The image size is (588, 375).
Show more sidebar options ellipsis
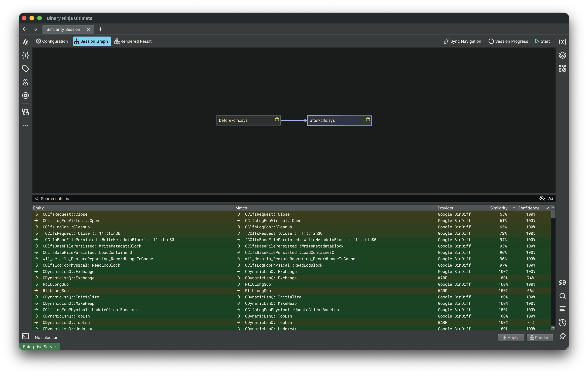click(25, 125)
